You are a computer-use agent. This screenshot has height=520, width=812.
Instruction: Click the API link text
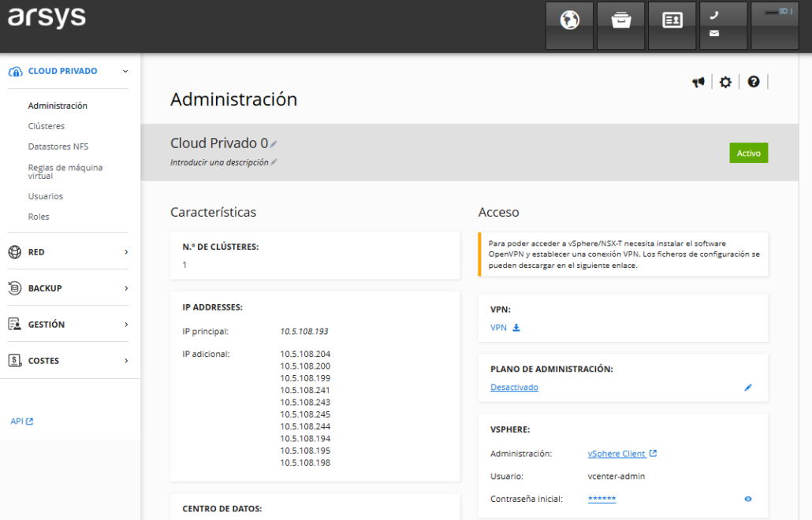point(17,422)
